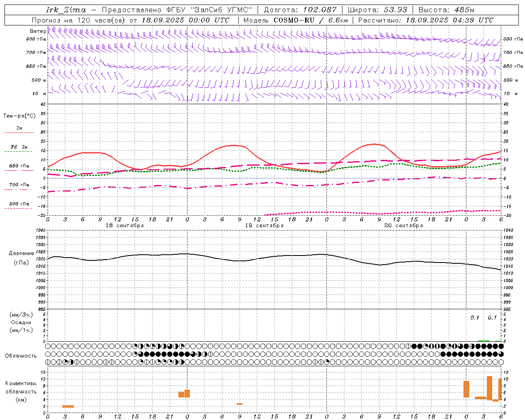The image size is (525, 420).
Task: Click the data provider text ФГБУ "ЗапСиб УГМС"
Action: pos(210,10)
